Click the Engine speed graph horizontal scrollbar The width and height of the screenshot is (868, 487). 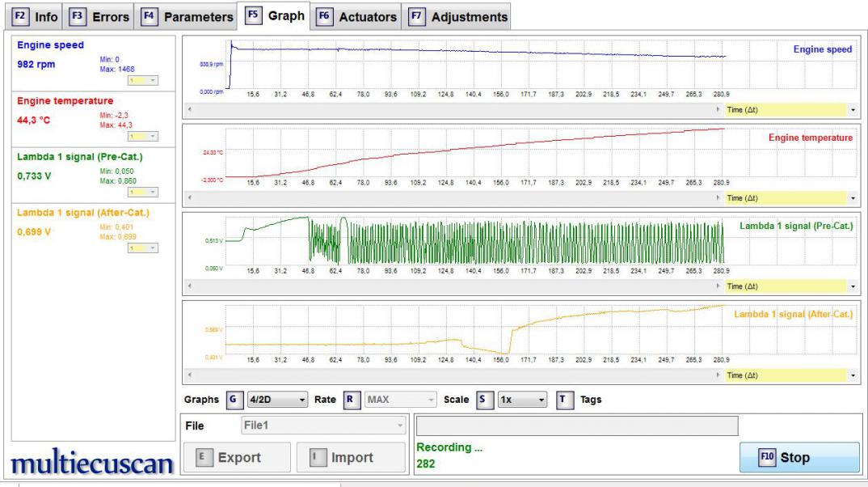tap(453, 109)
